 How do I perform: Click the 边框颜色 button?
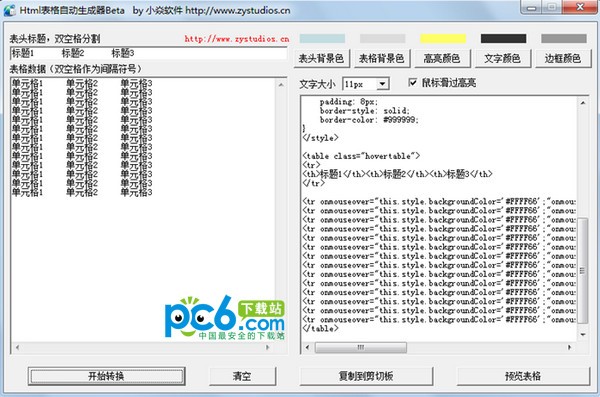[563, 59]
